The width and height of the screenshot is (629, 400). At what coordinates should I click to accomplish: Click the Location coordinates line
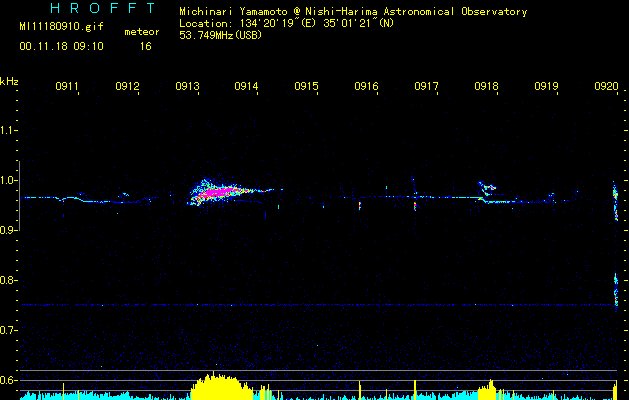[286, 23]
